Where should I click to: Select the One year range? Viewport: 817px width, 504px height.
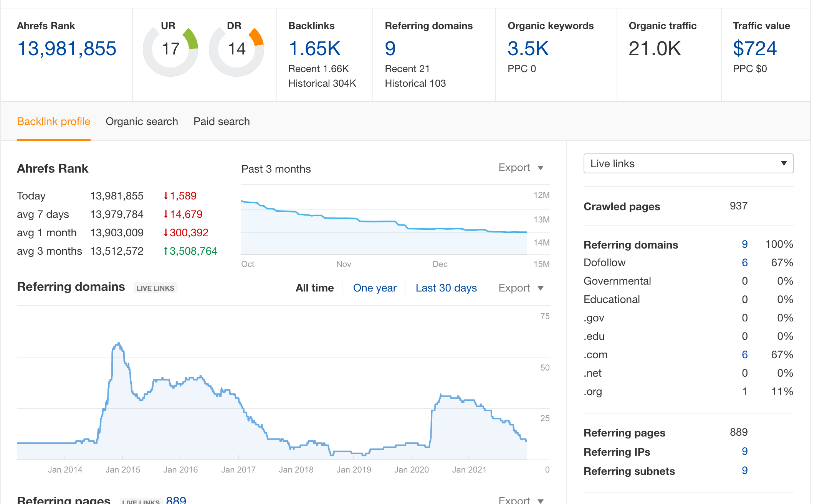tap(375, 288)
